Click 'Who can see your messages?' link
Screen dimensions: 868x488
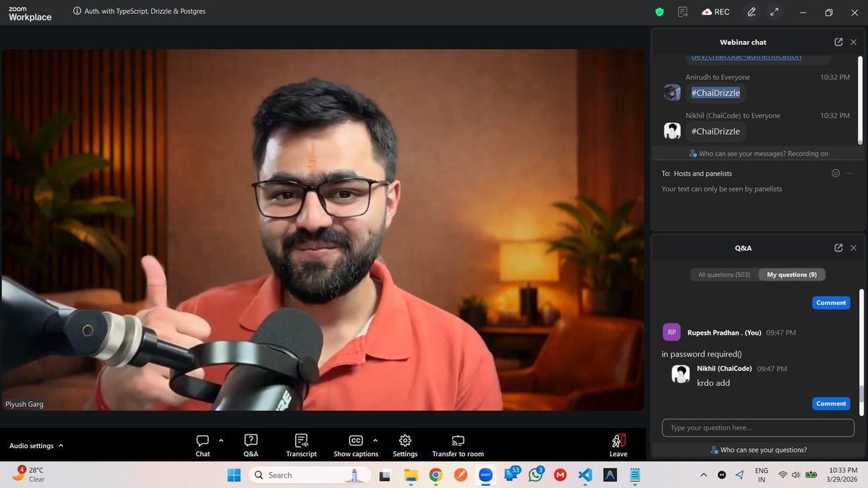click(759, 153)
